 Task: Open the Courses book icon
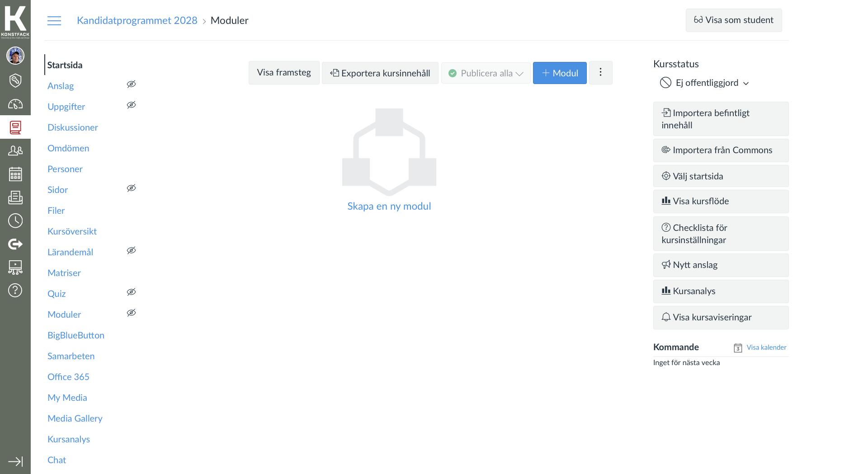(15, 127)
